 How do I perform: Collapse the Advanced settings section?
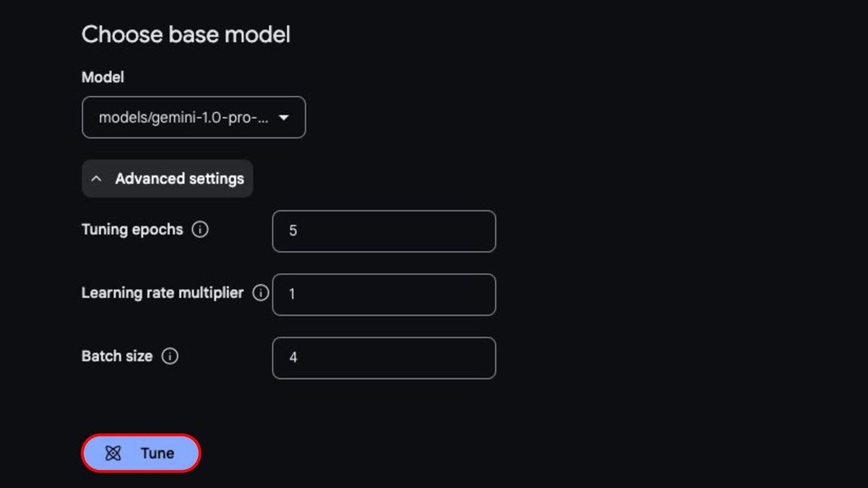coord(167,179)
